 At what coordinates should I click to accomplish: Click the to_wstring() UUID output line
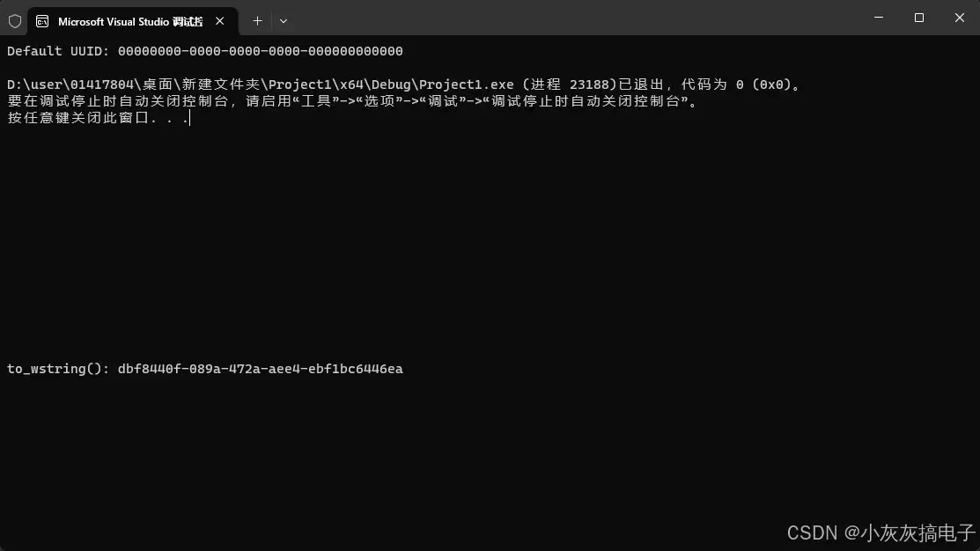tap(205, 369)
